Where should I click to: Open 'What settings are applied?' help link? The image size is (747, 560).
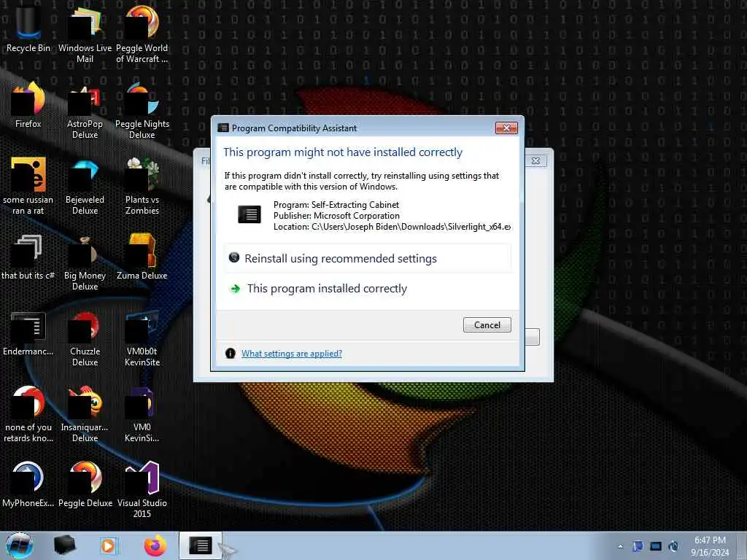[x=292, y=354]
